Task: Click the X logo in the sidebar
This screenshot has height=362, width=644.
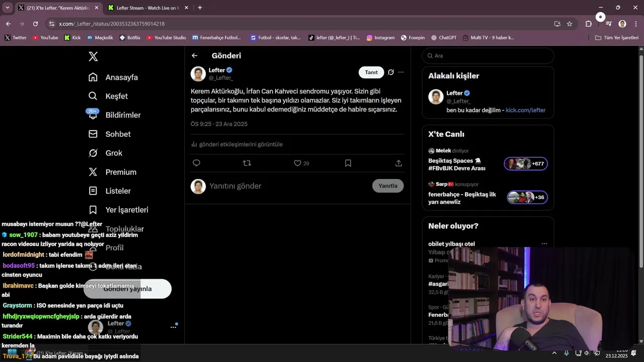Action: 93,57
